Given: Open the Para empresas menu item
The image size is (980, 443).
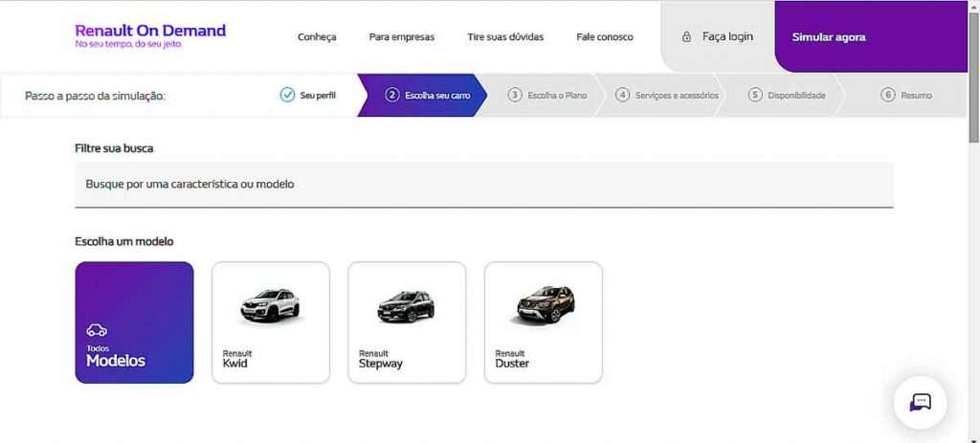Looking at the screenshot, I should (402, 37).
